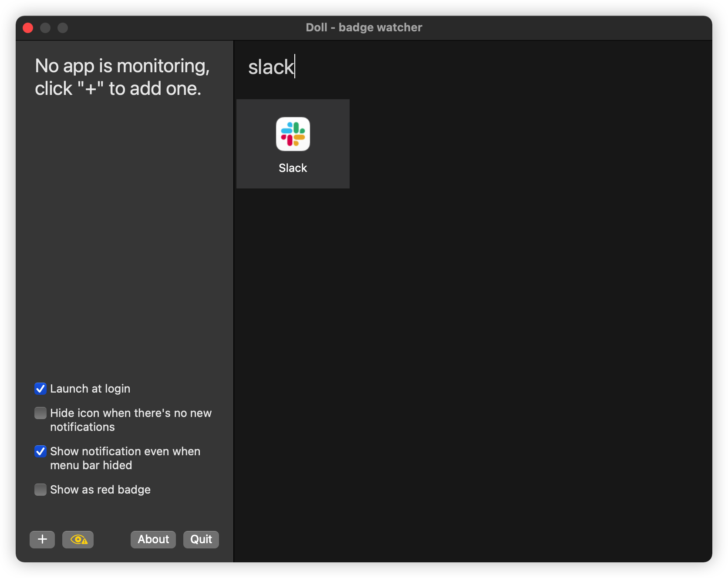Toggle the Launch at login checkbox
Image resolution: width=728 pixels, height=578 pixels.
coord(40,389)
